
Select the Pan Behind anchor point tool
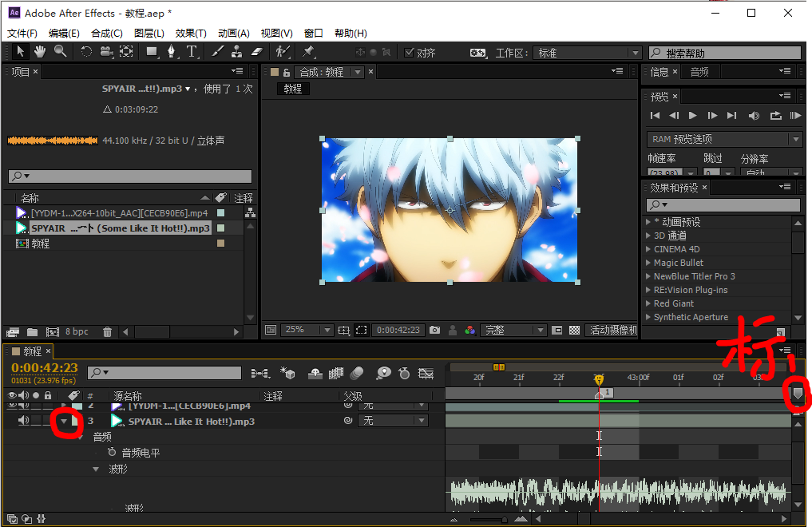click(126, 51)
